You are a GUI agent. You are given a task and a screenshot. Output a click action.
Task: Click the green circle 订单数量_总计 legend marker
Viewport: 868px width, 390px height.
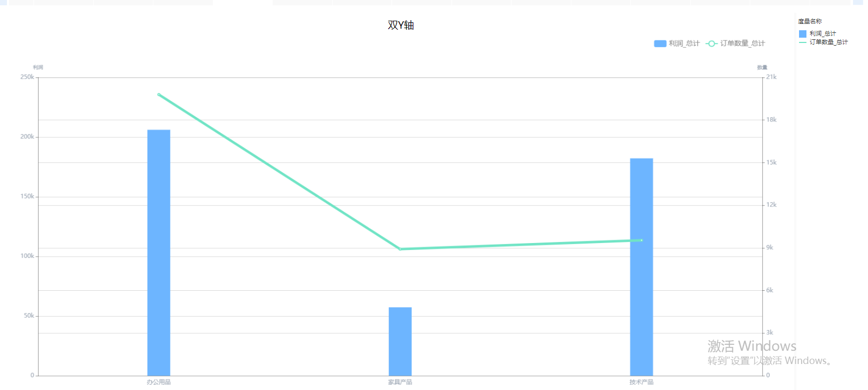712,44
